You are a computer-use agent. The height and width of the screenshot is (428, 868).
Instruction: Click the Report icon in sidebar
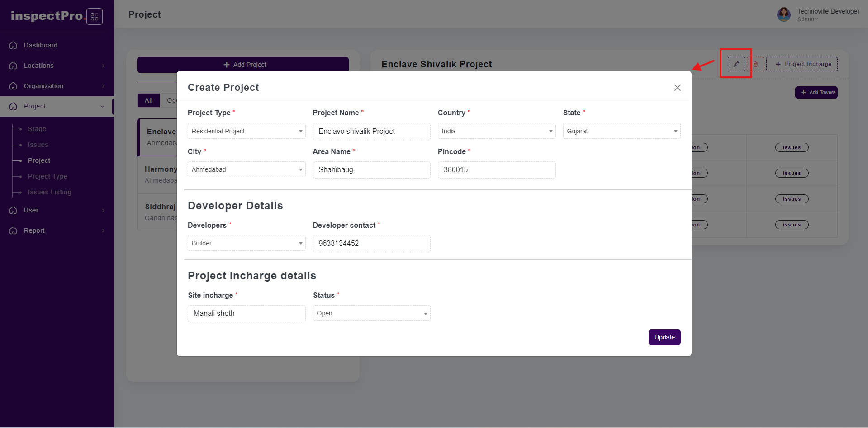(14, 230)
